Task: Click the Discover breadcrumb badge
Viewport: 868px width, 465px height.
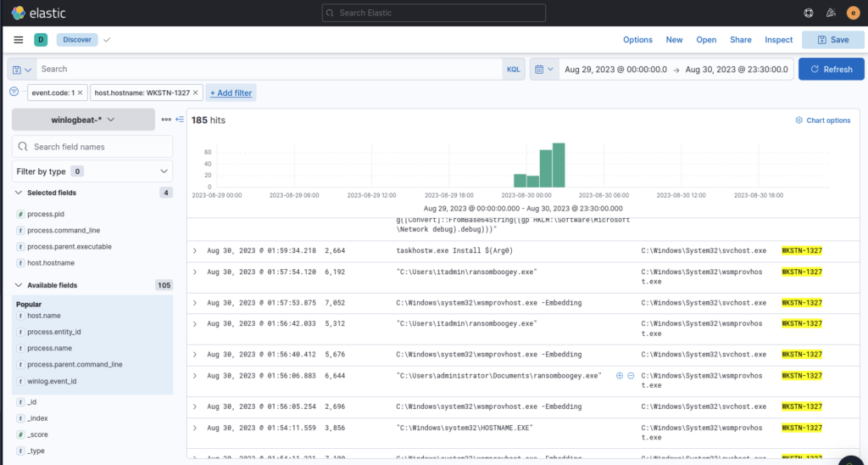Action: 77,40
